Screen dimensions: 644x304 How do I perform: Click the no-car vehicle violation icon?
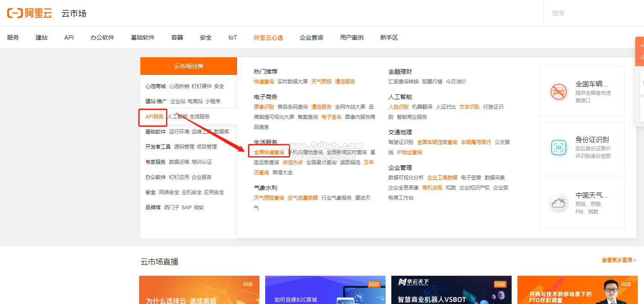pos(559,92)
